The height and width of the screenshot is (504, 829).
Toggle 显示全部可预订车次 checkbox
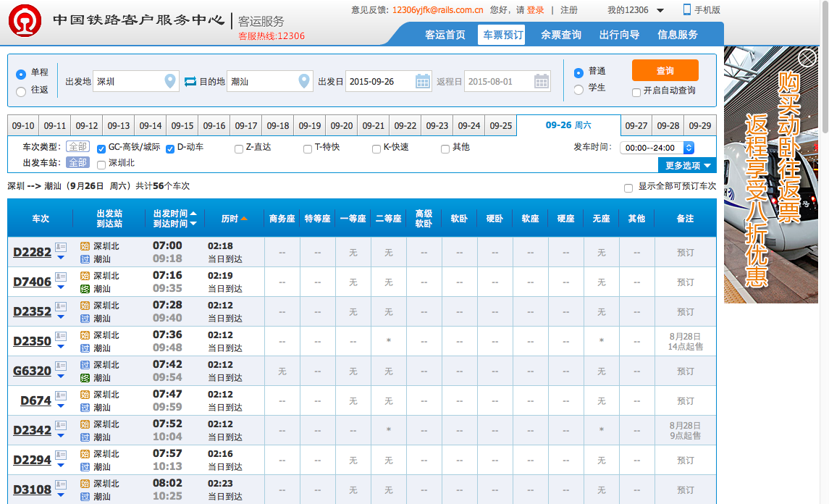(628, 188)
